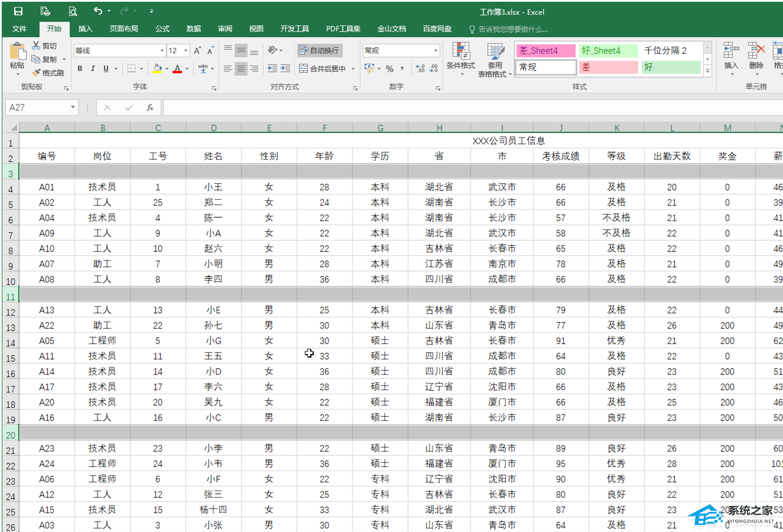This screenshot has width=783, height=532.
Task: Toggle Bold formatting
Action: (80, 69)
